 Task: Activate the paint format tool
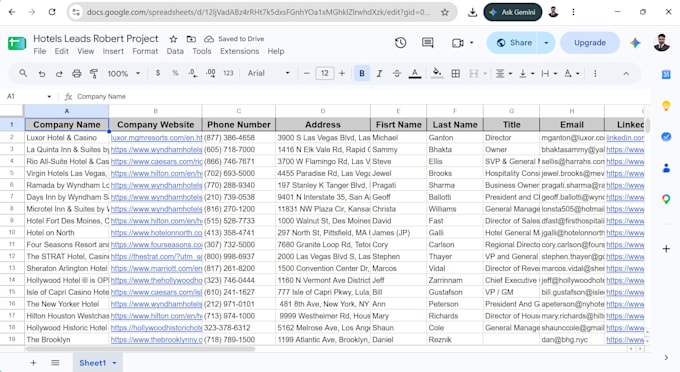[94, 74]
